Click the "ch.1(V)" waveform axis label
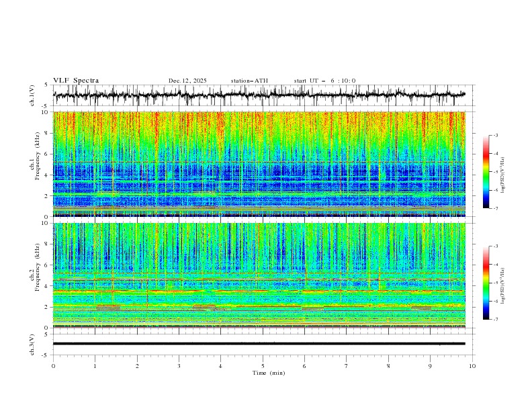 (x=32, y=95)
